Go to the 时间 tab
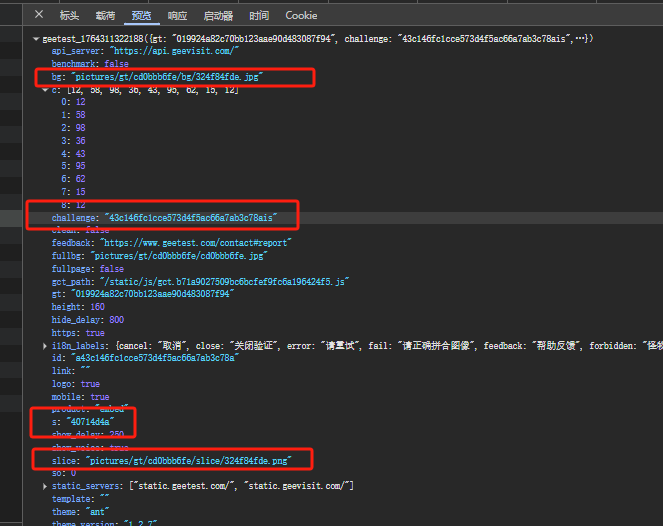Viewport: 663px width, 526px height. tap(259, 16)
